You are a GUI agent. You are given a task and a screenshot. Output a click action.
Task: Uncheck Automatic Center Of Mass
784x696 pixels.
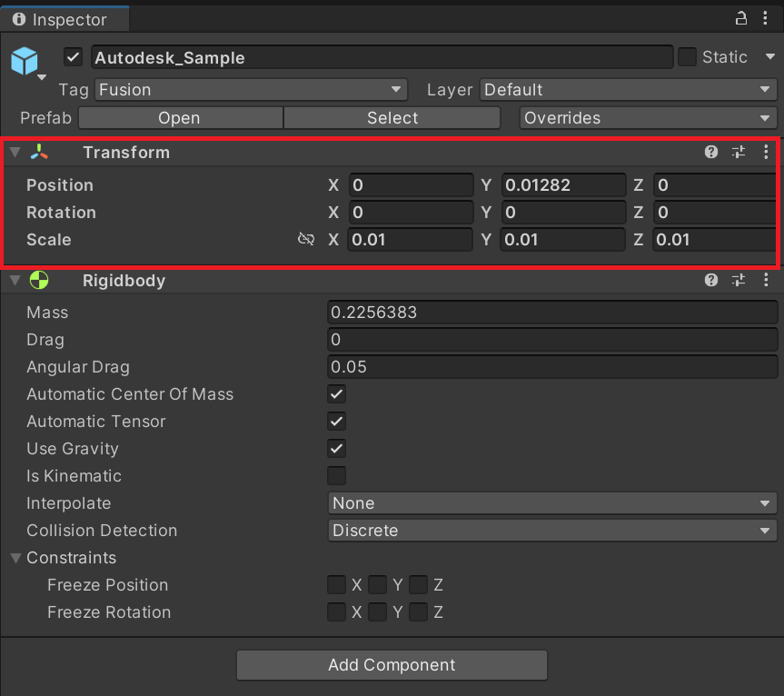click(x=336, y=394)
